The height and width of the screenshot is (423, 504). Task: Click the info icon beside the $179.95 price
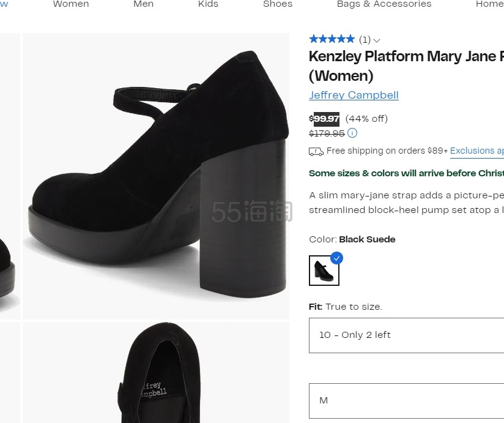point(352,133)
